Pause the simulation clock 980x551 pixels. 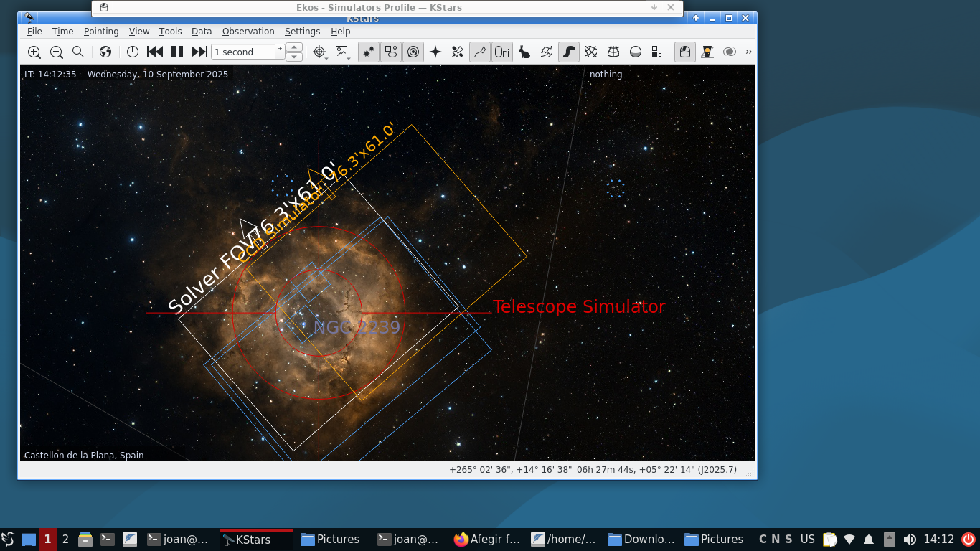pos(177,52)
